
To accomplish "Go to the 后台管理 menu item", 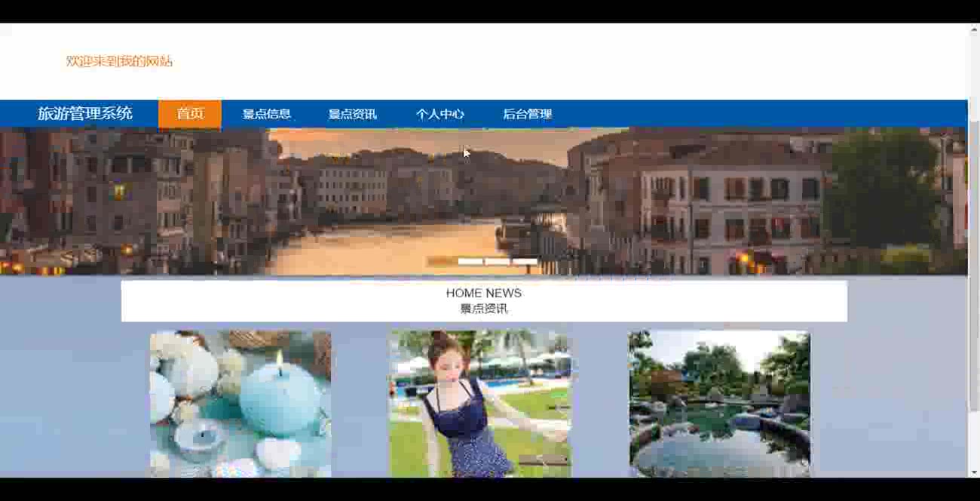I will (528, 114).
